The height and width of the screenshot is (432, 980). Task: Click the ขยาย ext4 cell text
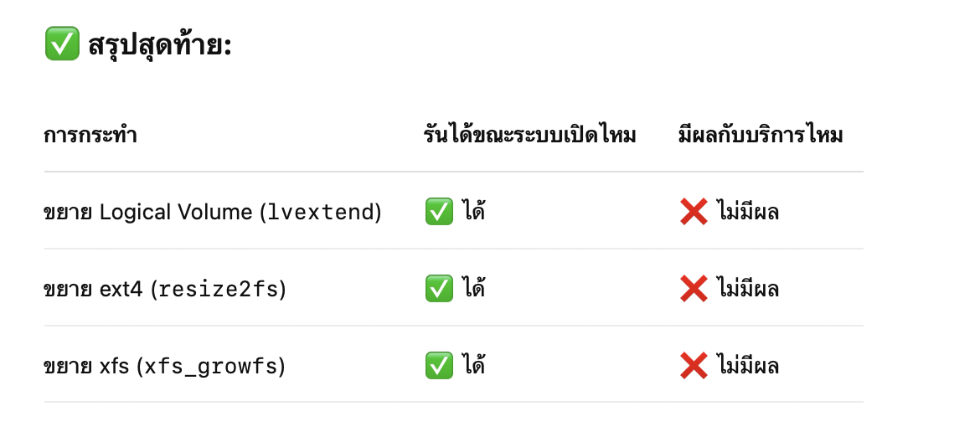click(93, 290)
